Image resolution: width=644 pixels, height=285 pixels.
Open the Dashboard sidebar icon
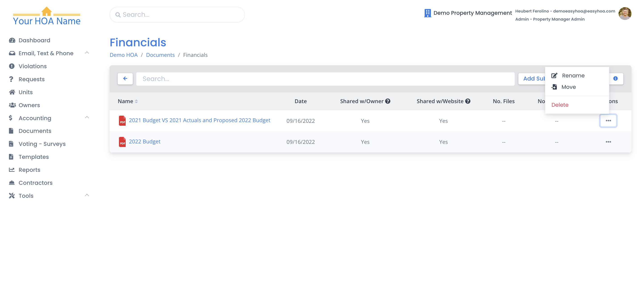(x=12, y=40)
